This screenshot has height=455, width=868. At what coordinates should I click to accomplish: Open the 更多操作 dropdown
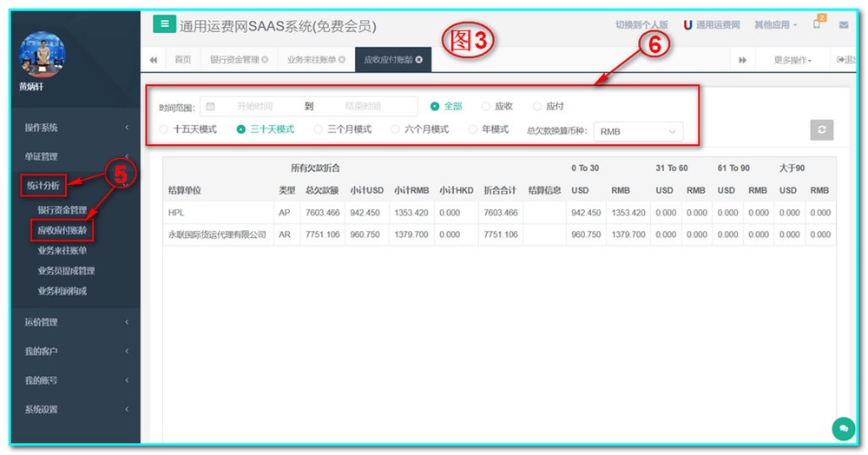pyautogui.click(x=792, y=60)
